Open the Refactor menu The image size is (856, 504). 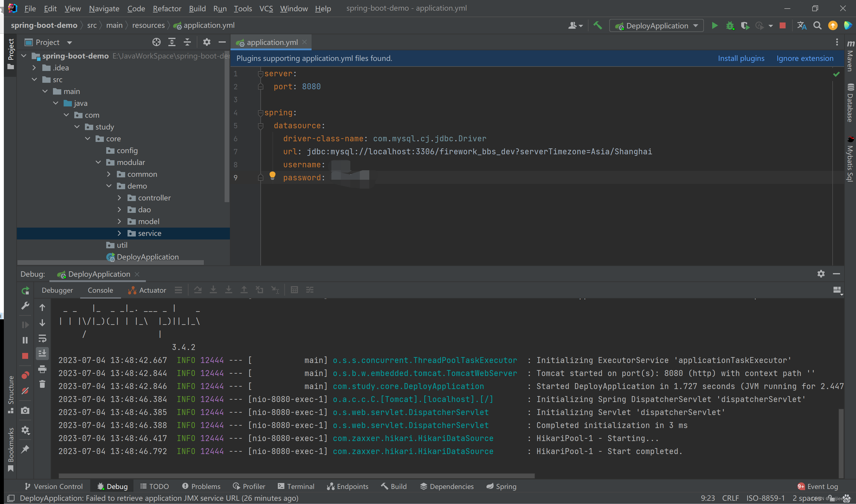(x=167, y=9)
